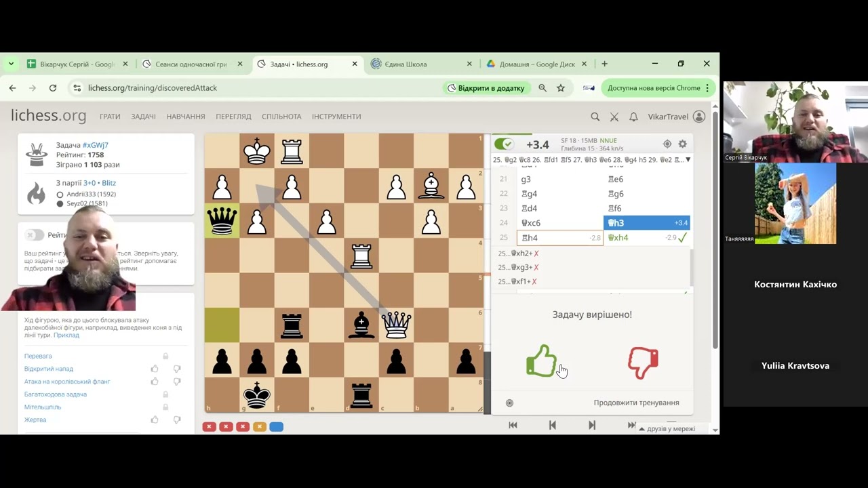Open the Chrome tab search dropdown
This screenshot has height=488, width=868.
(x=11, y=64)
